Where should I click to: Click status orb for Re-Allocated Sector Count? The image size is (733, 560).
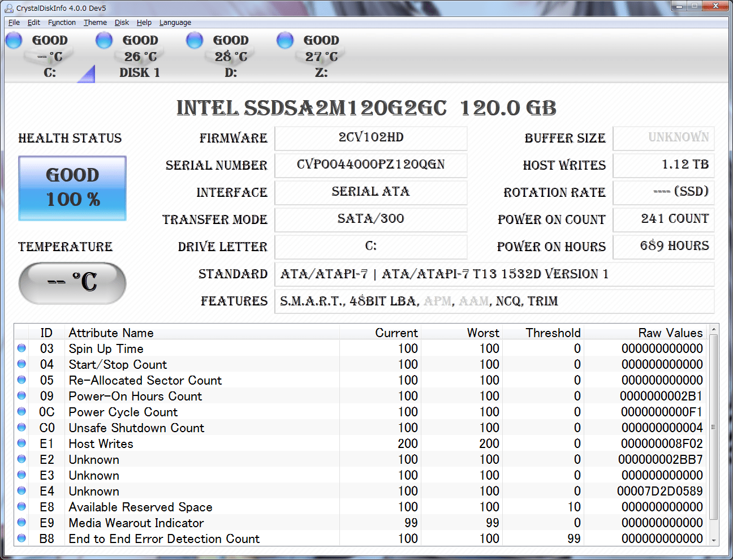pos(21,380)
